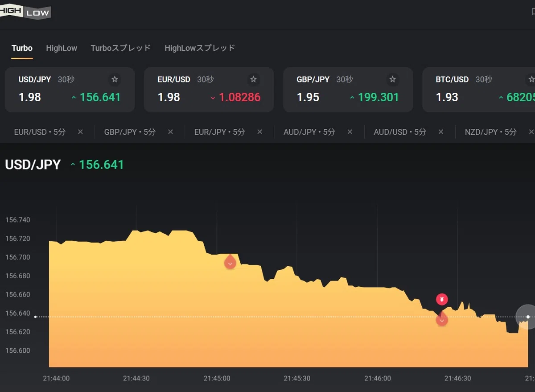Click the HighLow logo

pos(25,12)
